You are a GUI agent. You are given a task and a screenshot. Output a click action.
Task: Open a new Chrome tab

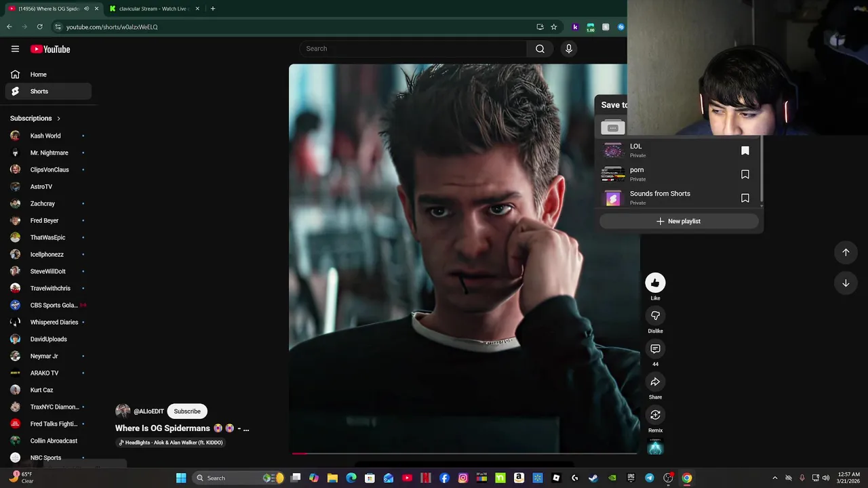click(x=212, y=8)
